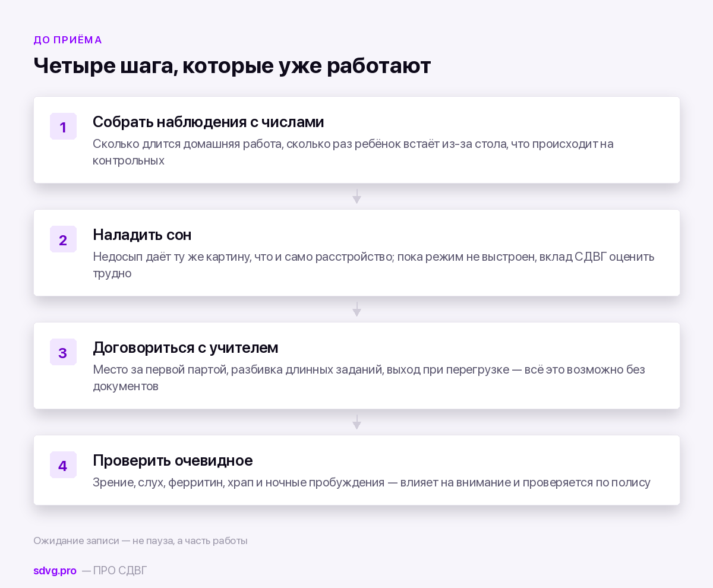This screenshot has height=588, width=713.
Task: Select heading 'Договориться с учителем'
Action: point(185,347)
